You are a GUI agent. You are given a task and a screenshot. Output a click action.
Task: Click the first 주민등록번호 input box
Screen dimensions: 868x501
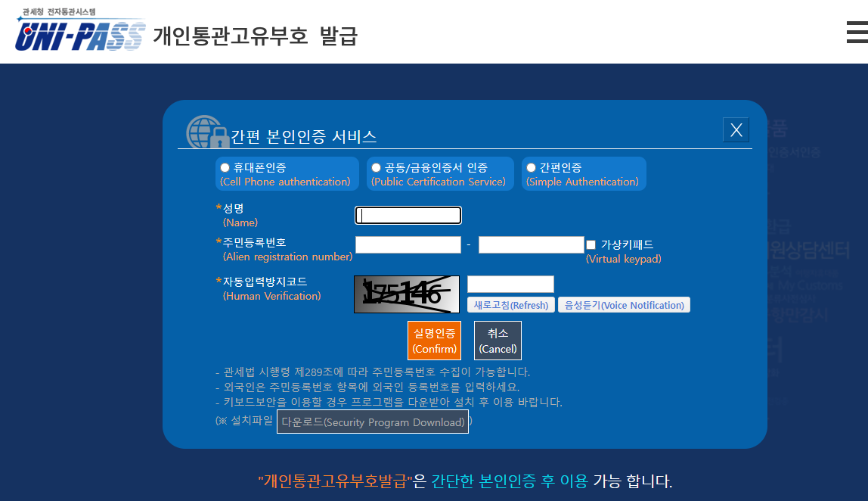pyautogui.click(x=408, y=244)
